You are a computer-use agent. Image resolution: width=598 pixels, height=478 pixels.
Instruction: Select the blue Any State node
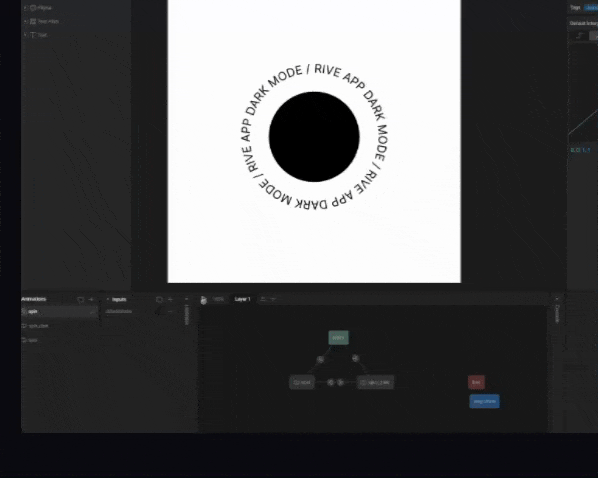(x=484, y=401)
